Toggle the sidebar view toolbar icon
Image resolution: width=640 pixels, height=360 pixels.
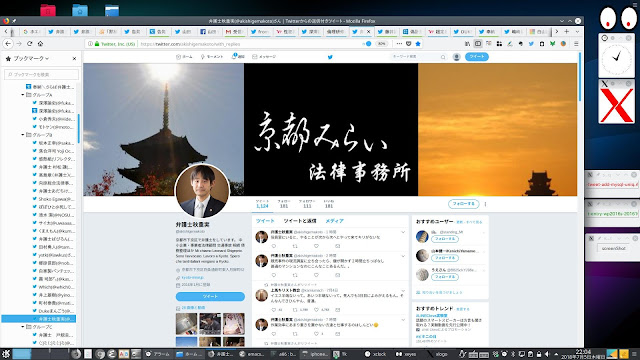click(x=478, y=44)
